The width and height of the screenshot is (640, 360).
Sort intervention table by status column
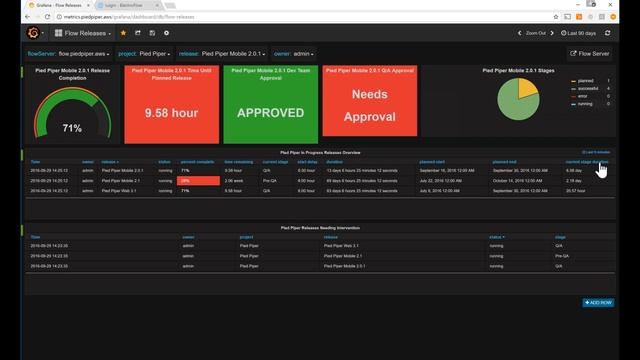tap(497, 237)
